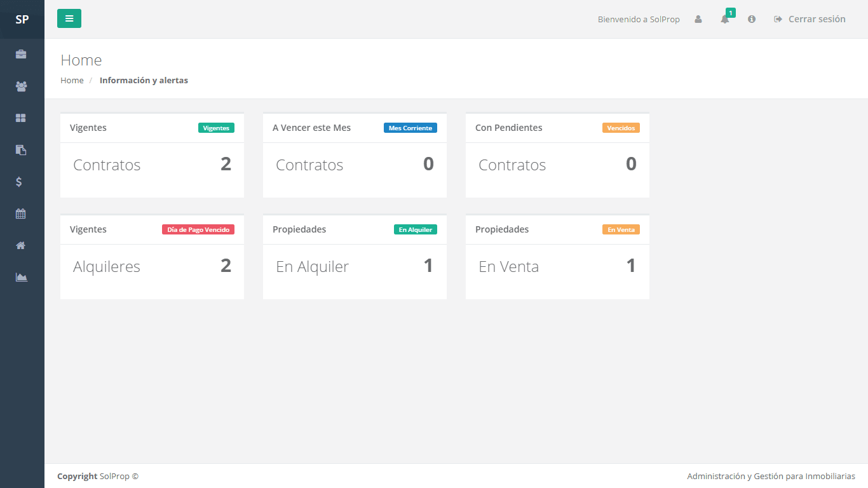This screenshot has height=488, width=868.
Task: Click the dollar sign sidebar icon
Action: click(x=19, y=182)
